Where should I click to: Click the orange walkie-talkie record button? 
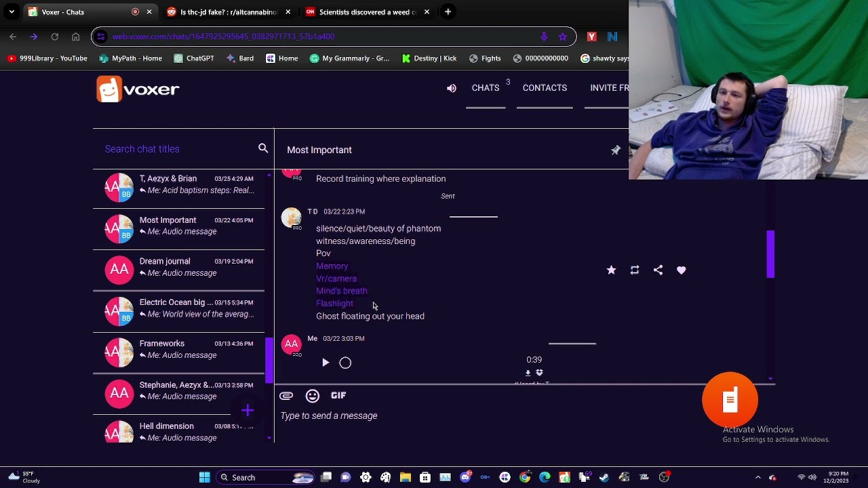pyautogui.click(x=730, y=400)
